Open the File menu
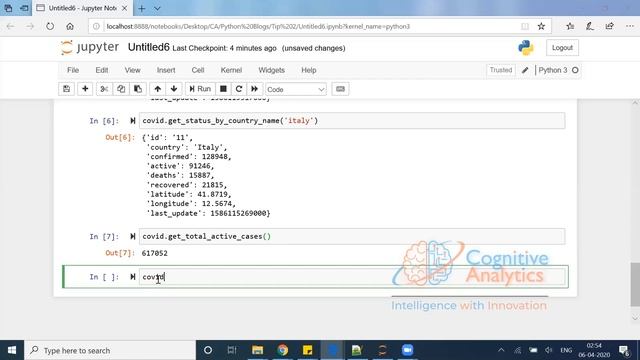This screenshot has height=360, width=640. coord(73,70)
